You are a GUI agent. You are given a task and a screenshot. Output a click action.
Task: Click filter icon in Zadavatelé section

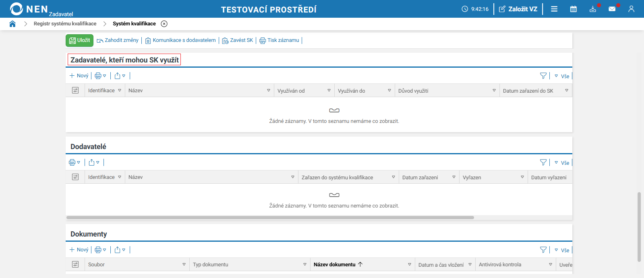(543, 76)
